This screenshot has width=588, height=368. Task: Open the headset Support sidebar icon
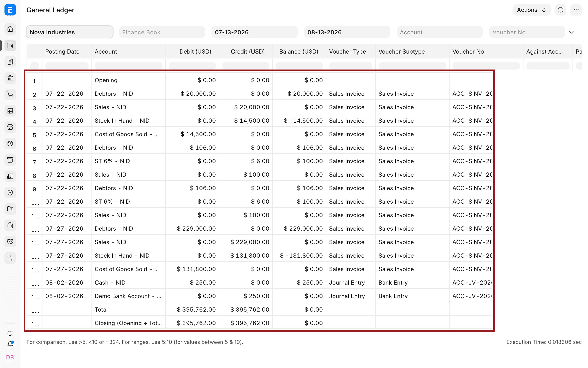[x=10, y=225]
